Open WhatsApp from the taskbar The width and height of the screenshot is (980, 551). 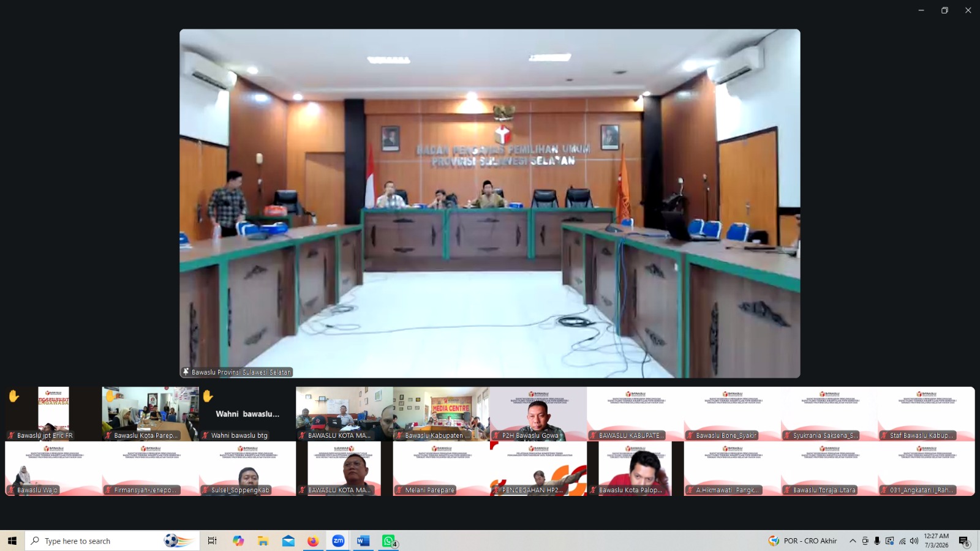(388, 541)
